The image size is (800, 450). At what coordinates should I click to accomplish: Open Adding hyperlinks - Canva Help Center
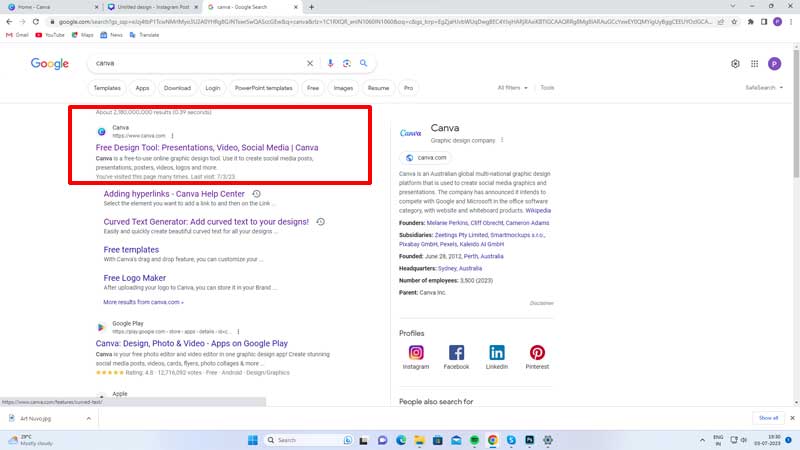(174, 194)
